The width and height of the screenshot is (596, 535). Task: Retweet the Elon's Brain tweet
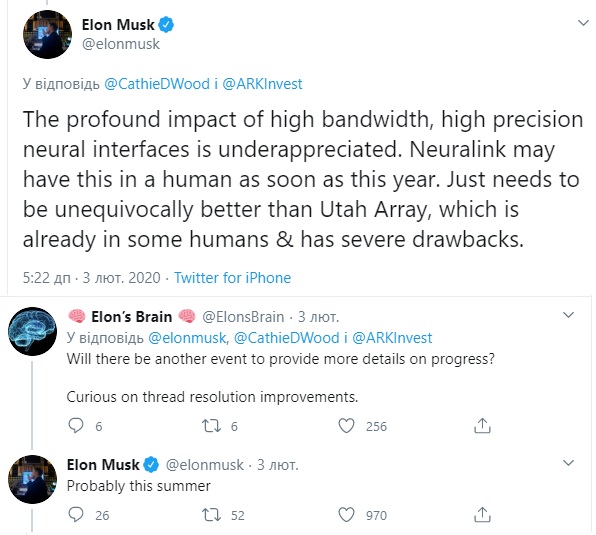coord(211,426)
